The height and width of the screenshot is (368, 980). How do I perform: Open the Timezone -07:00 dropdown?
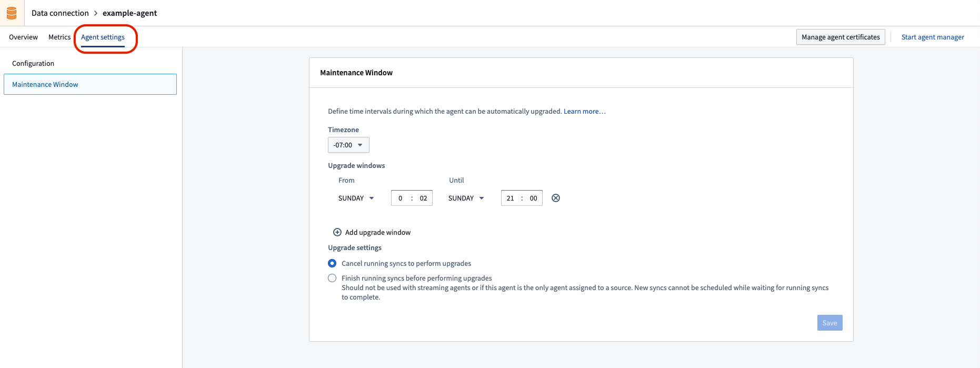348,145
